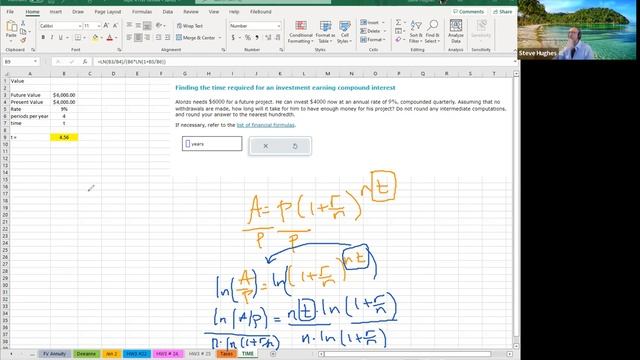Expand the Name Box dropdown arrow

click(x=36, y=62)
